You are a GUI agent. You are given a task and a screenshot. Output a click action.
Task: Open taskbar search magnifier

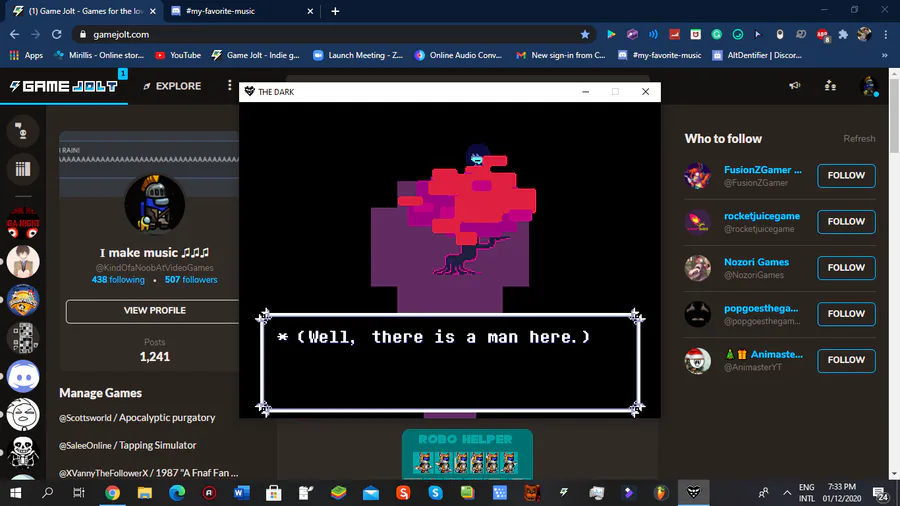(x=48, y=493)
